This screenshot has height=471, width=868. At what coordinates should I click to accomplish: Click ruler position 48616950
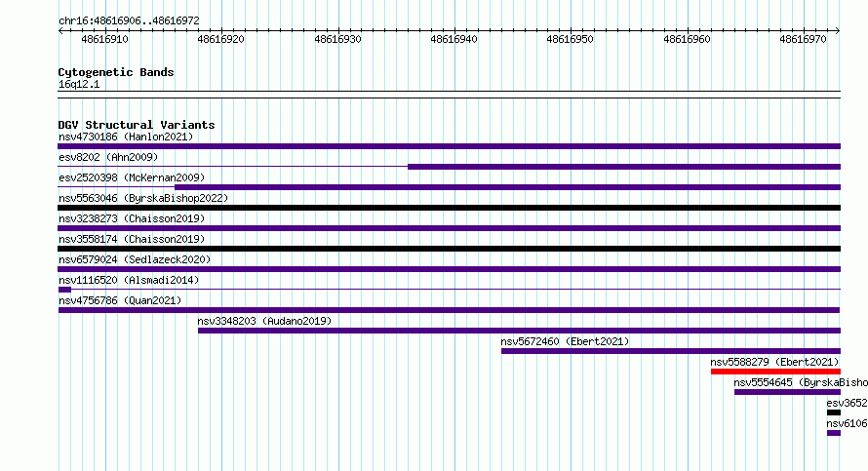coord(571,39)
